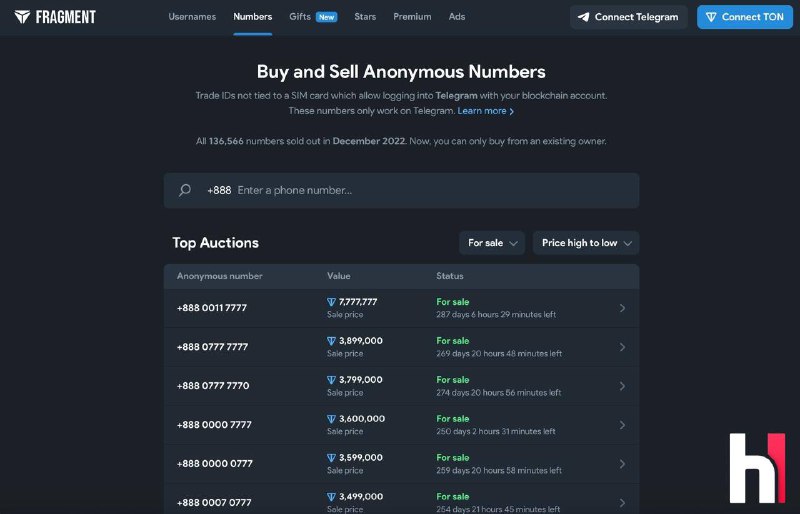Open the For sale filter dropdown
Viewport: 800px width, 514px height.
pos(492,243)
